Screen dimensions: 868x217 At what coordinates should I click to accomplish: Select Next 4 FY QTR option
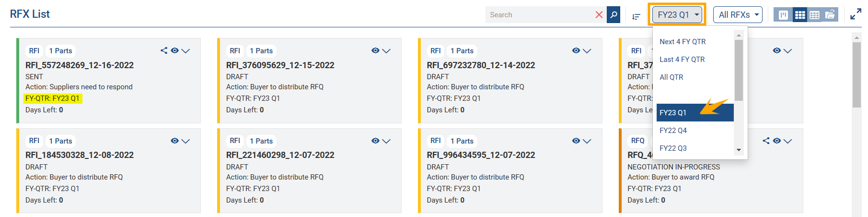683,42
